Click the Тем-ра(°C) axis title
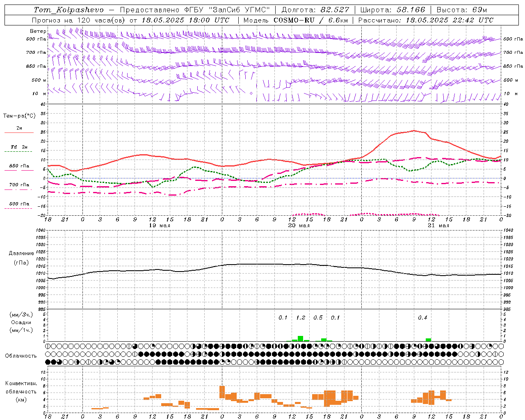Viewport: 525px width, 420px height. [19, 116]
